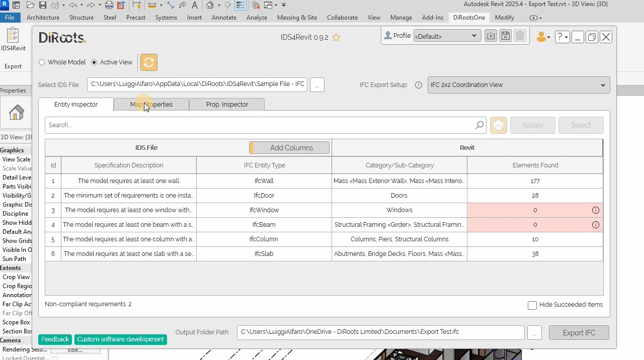This screenshot has width=644, height=360.
Task: Click info icon beside IFC Export Setup
Action: [x=418, y=85]
